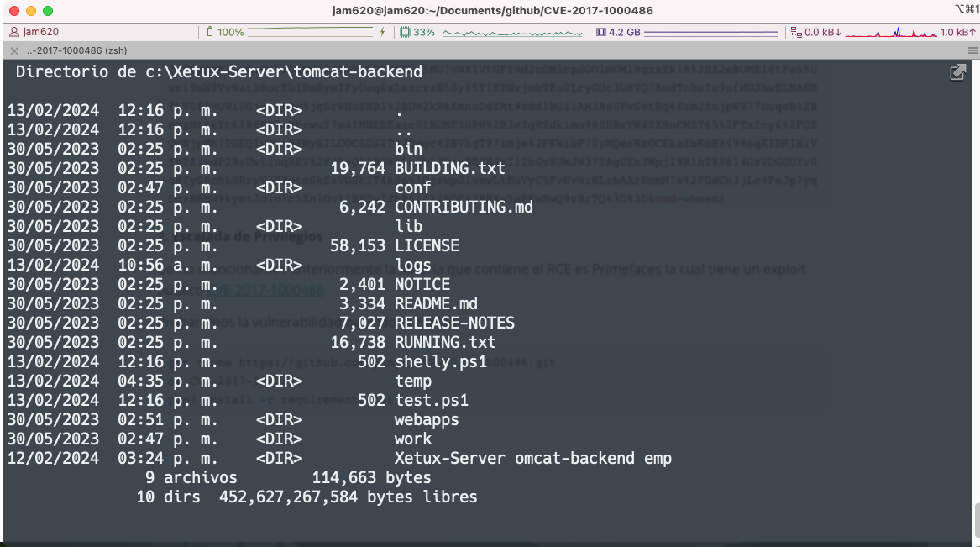Close the ..-2017-1000486 (zsh) tab
980x547 pixels.
pyautogui.click(x=14, y=50)
